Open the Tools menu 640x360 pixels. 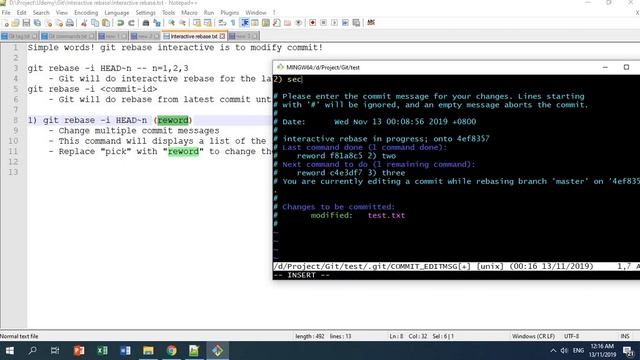coord(168,13)
